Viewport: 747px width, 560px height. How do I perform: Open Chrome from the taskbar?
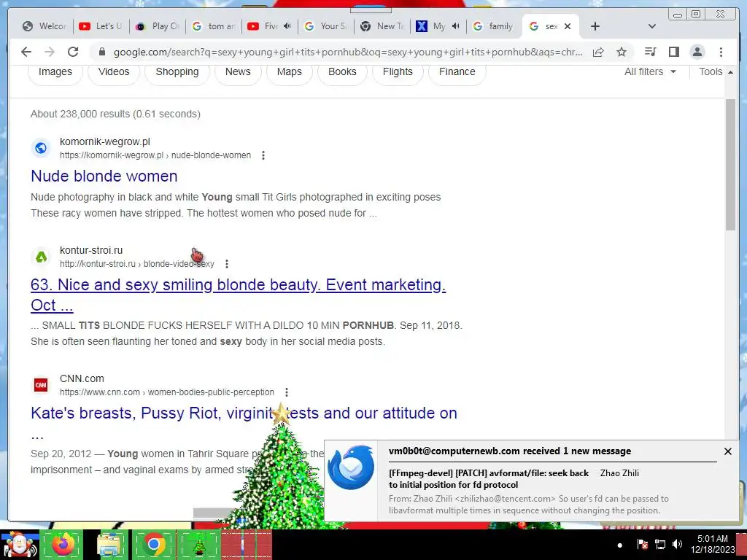[x=153, y=545]
